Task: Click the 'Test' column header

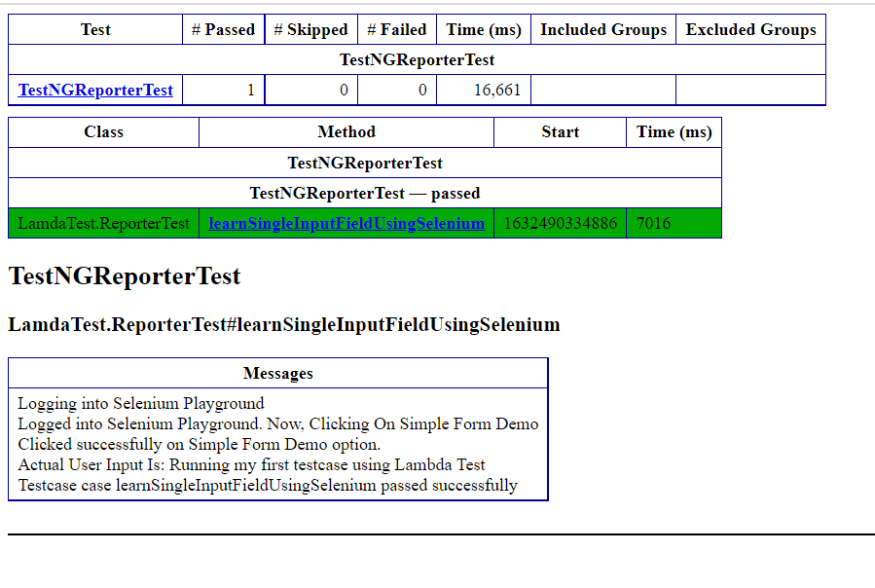Action: coord(95,29)
